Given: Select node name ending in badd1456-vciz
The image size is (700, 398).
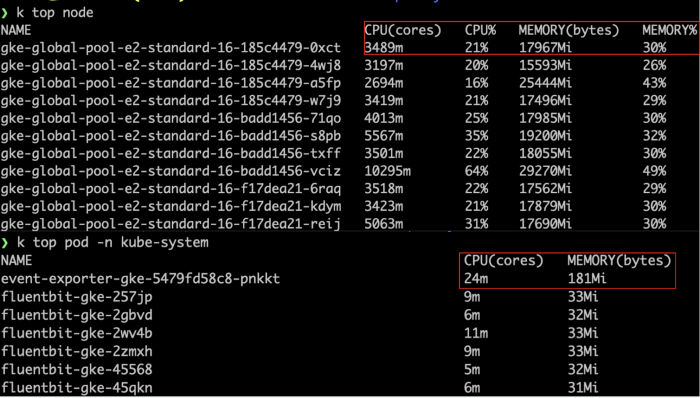Looking at the screenshot, I should coord(171,171).
